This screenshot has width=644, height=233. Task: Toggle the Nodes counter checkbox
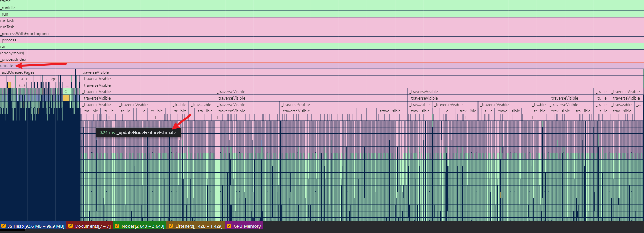click(117, 226)
